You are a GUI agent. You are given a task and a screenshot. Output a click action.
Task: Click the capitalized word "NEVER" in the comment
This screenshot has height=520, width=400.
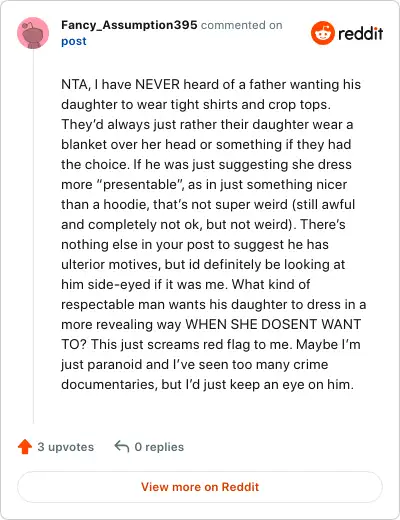pyautogui.click(x=157, y=85)
